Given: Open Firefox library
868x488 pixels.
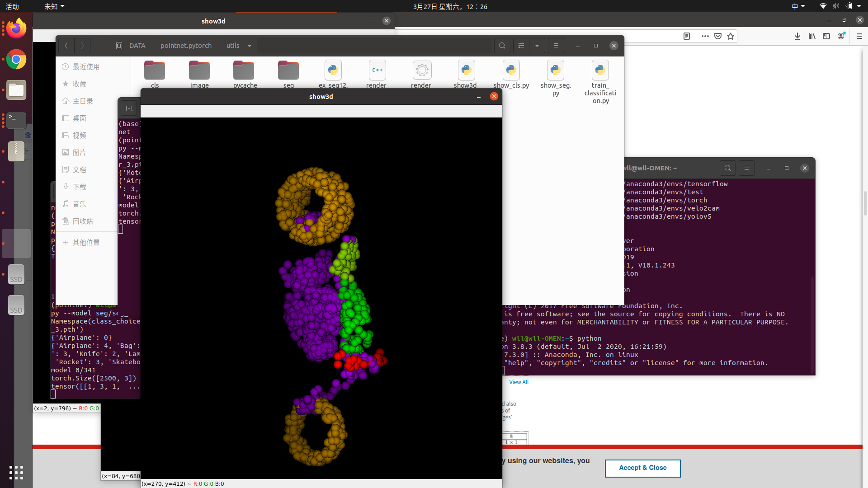Looking at the screenshot, I should (812, 36).
